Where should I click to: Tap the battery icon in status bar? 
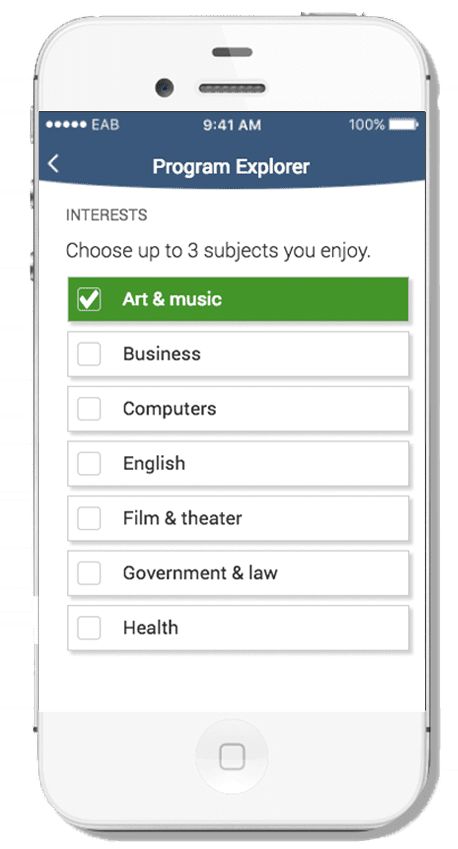[404, 125]
